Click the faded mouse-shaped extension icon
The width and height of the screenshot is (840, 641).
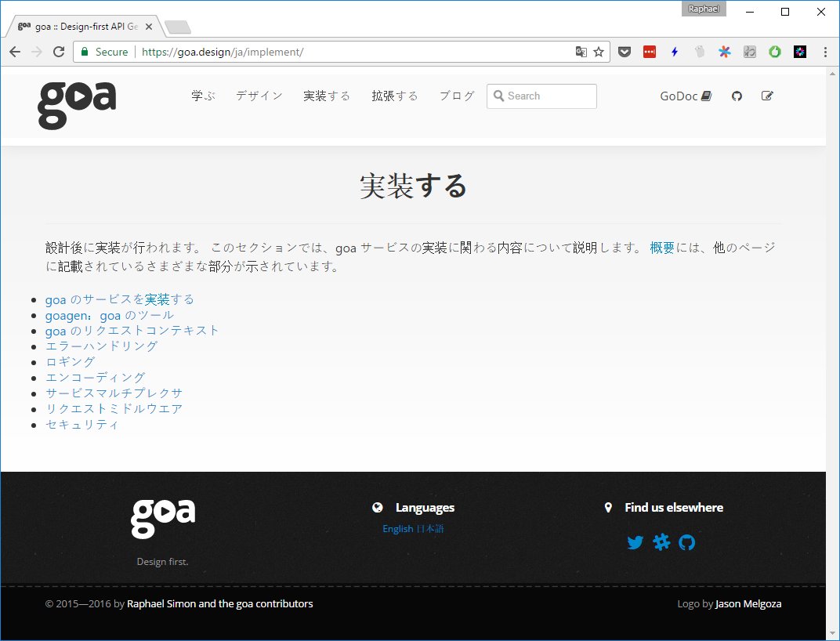[699, 52]
